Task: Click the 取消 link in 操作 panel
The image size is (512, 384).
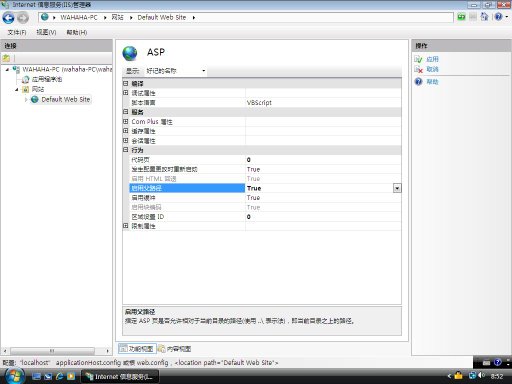Action: (432, 69)
